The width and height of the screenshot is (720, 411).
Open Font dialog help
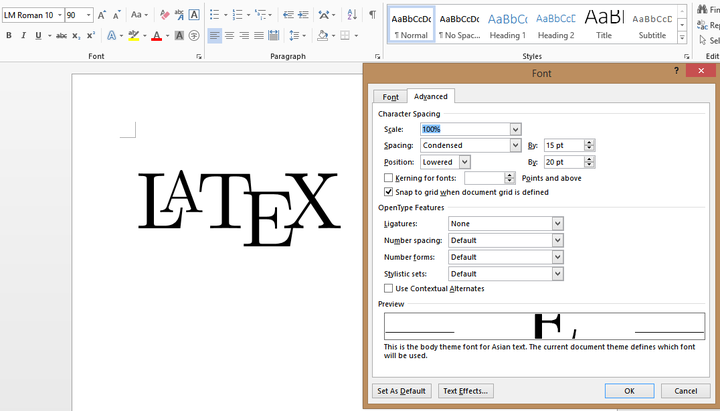tap(676, 71)
